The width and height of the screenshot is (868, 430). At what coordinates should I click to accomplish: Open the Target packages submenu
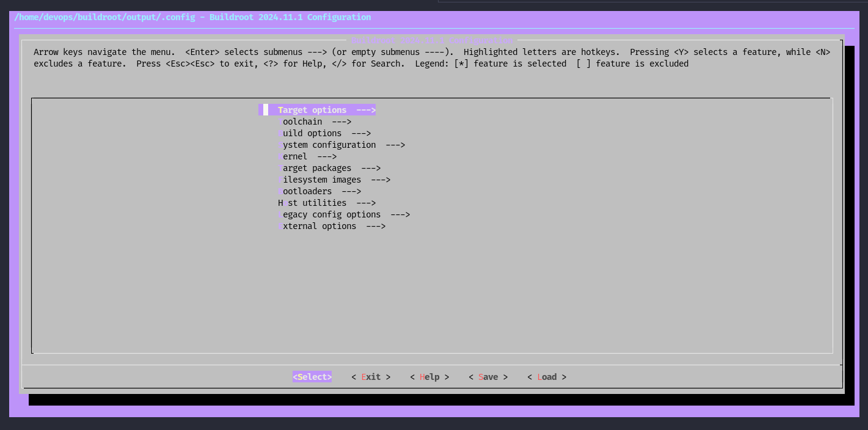pos(329,168)
